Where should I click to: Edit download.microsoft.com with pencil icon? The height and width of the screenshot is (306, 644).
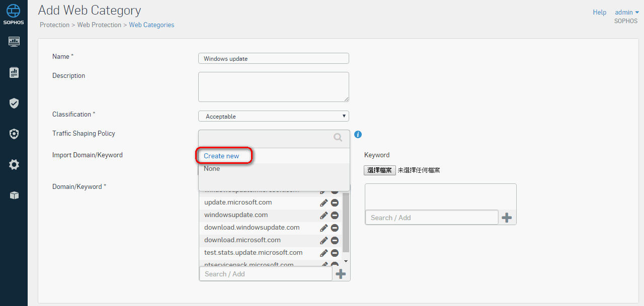point(324,240)
